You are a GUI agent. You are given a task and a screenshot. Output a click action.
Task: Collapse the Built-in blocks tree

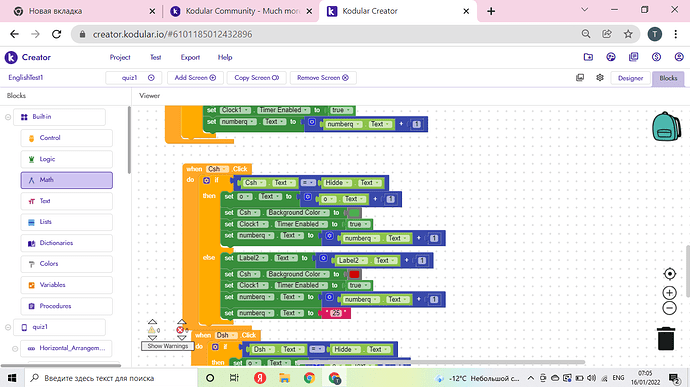click(8, 117)
